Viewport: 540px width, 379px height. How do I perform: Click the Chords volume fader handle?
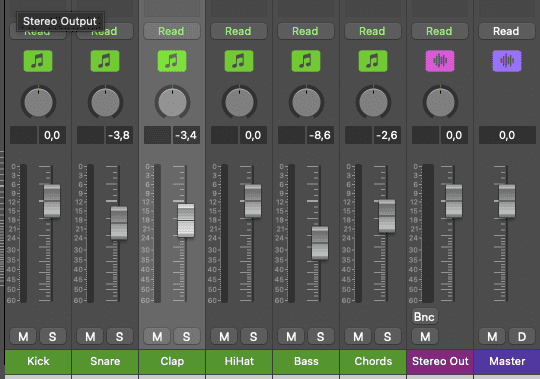pos(387,216)
